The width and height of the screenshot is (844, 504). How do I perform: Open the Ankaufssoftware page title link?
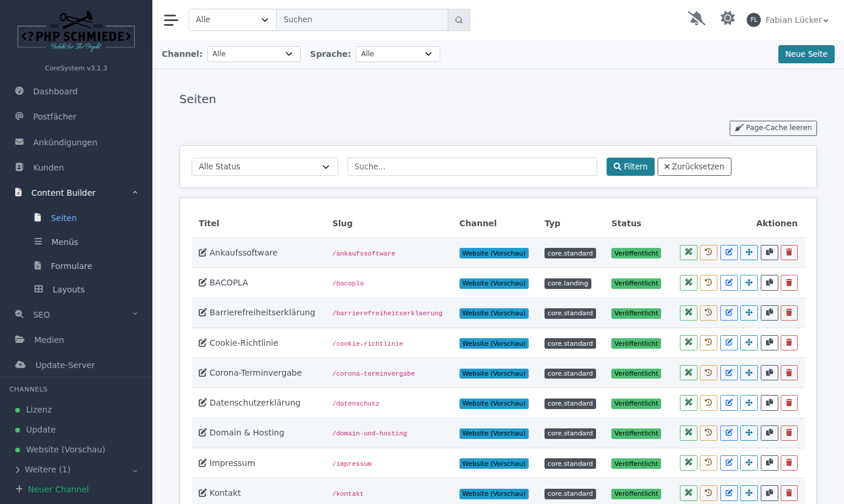pos(244,253)
